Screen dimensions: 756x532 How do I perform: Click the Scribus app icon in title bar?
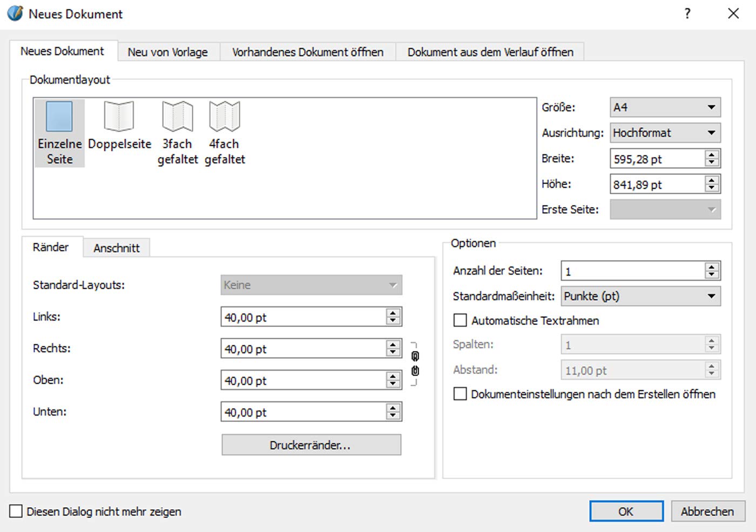coord(15,13)
